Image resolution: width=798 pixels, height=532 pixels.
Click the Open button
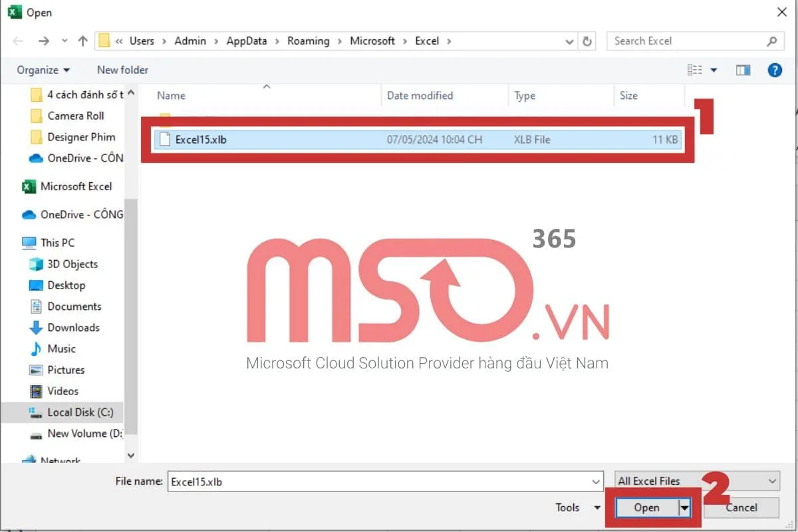click(x=646, y=508)
